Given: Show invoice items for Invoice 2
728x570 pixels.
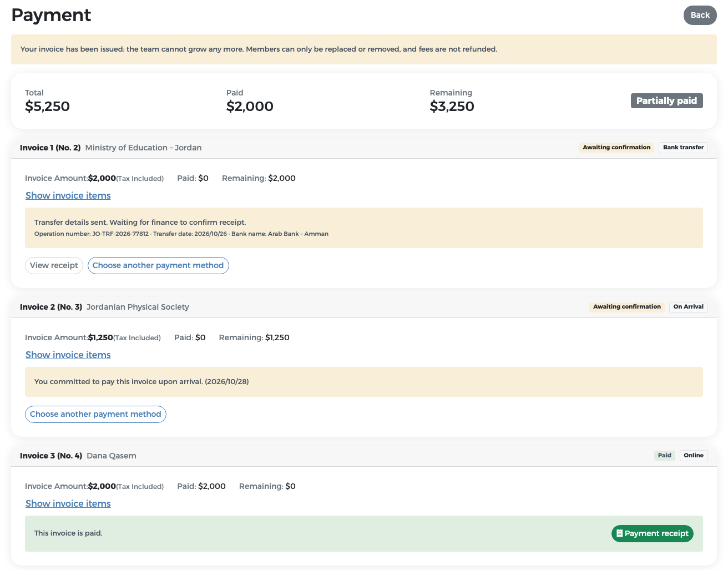Looking at the screenshot, I should tap(68, 355).
